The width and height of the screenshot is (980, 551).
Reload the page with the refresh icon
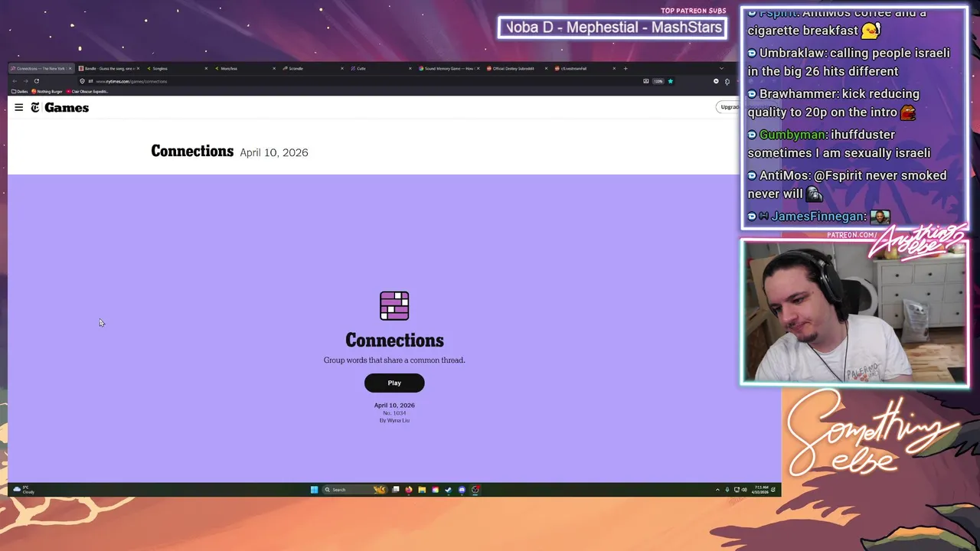tap(36, 81)
